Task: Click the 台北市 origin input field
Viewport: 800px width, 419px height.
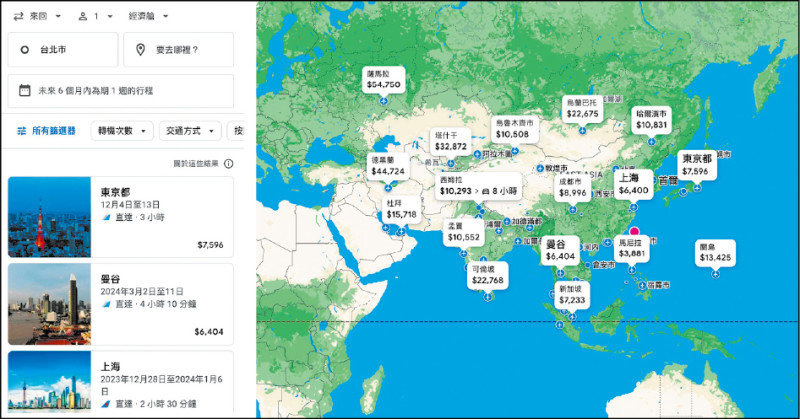Action: click(62, 49)
